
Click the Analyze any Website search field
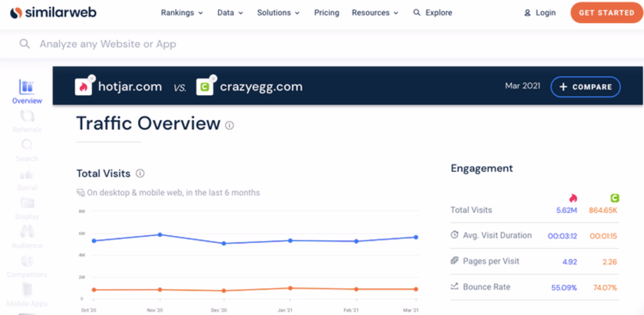pyautogui.click(x=107, y=44)
